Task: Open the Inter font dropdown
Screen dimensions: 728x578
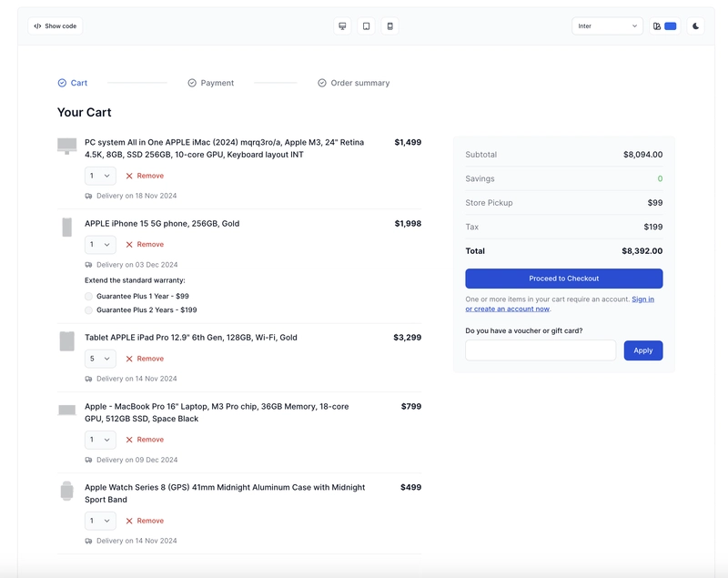Action: 607,26
